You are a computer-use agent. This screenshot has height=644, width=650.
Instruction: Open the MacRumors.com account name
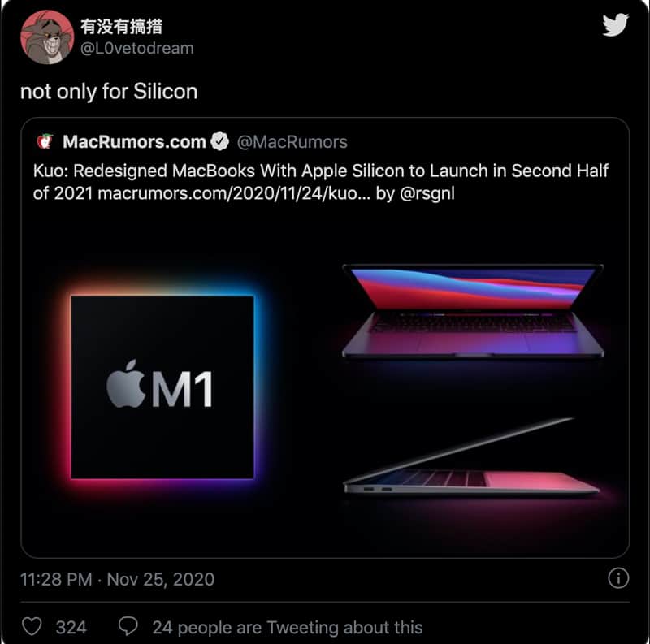(x=134, y=142)
